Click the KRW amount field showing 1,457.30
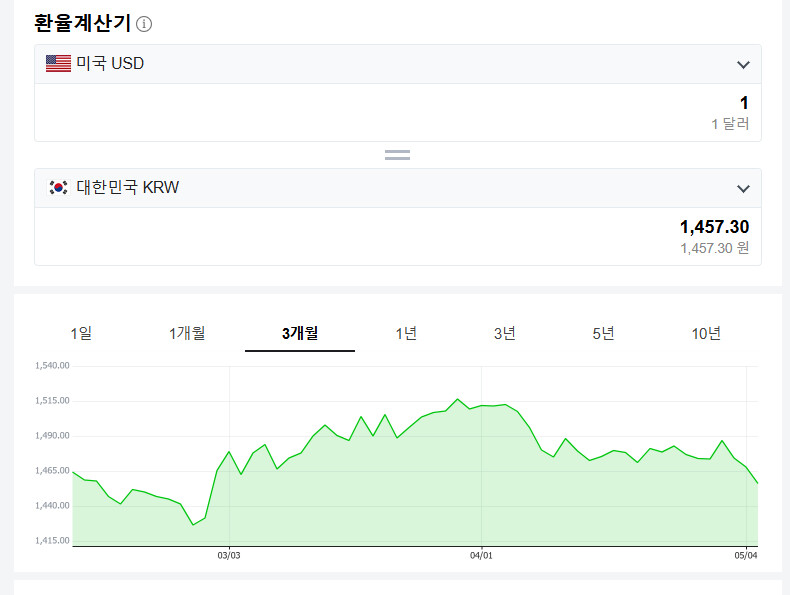The image size is (790, 595). coord(398,236)
